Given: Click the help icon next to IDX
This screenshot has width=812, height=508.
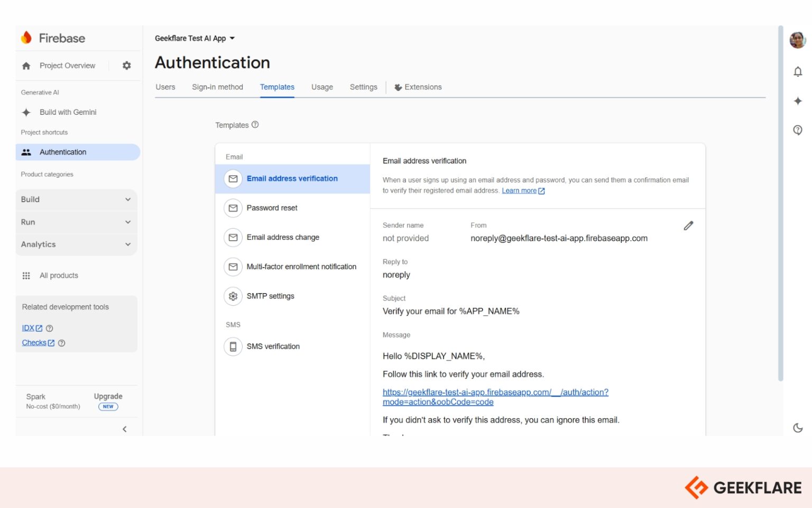Looking at the screenshot, I should coord(50,328).
